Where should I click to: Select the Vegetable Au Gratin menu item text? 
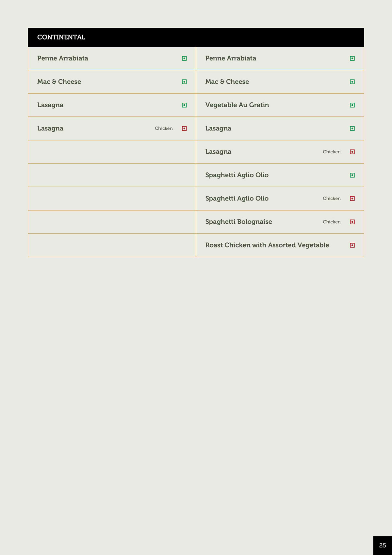(237, 105)
